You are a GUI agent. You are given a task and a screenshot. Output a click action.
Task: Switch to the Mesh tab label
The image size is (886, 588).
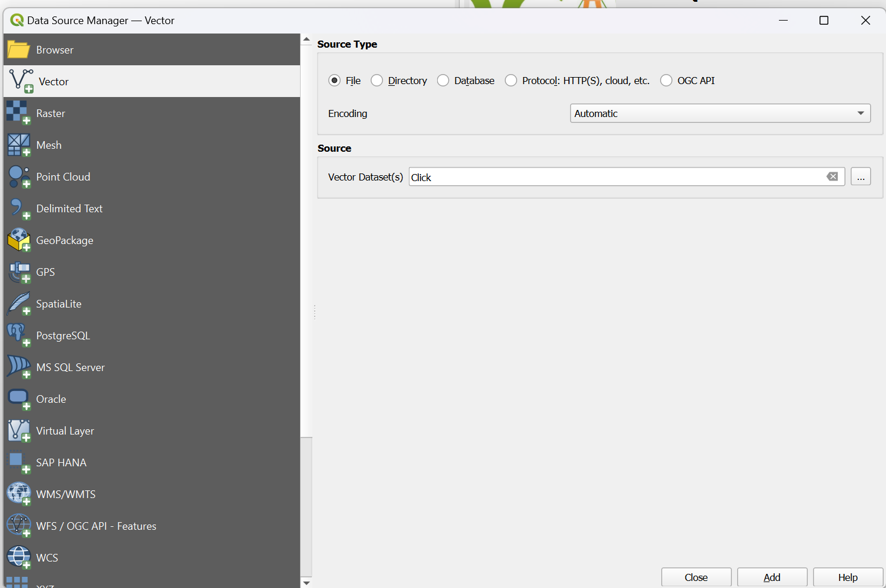click(x=49, y=145)
